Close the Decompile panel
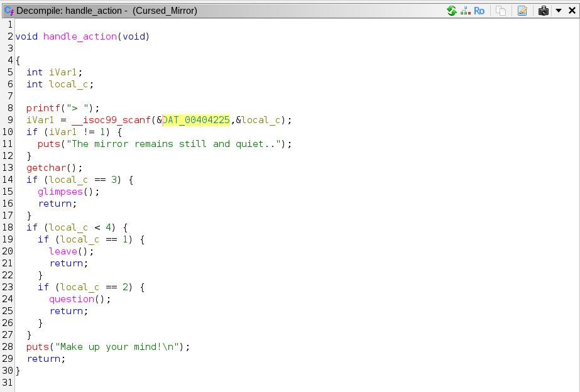580x392 pixels. coord(572,11)
